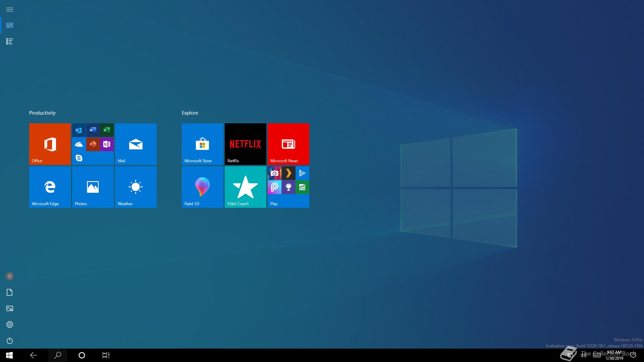The image size is (644, 362).
Task: Launch Microsoft Edge tile
Action: [x=50, y=187]
